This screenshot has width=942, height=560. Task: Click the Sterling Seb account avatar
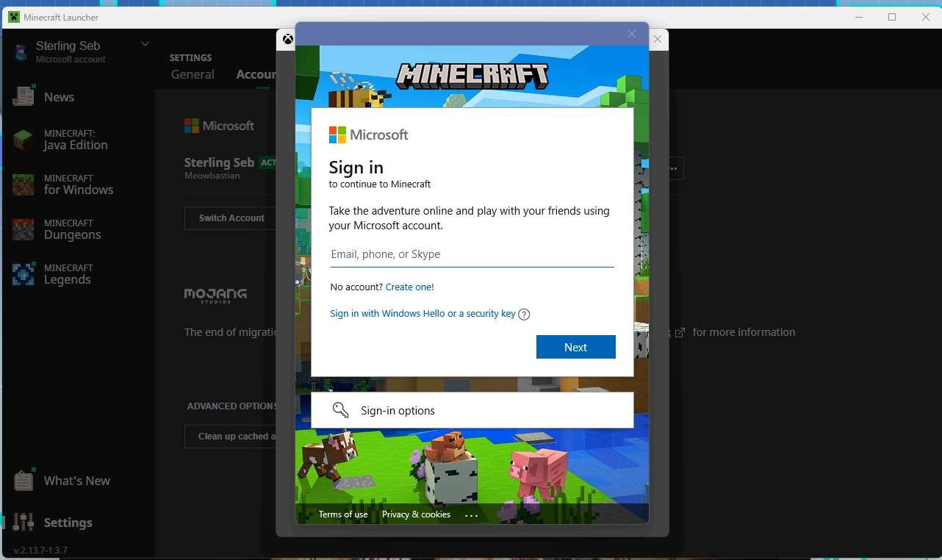click(x=21, y=51)
